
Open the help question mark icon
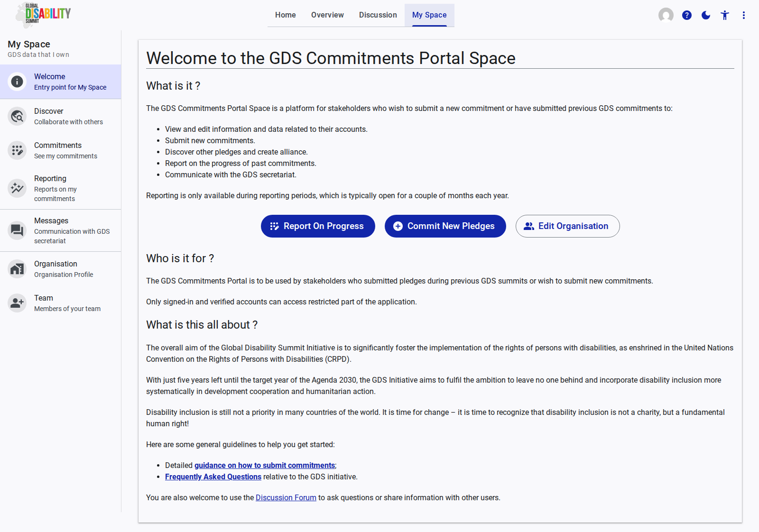(687, 15)
